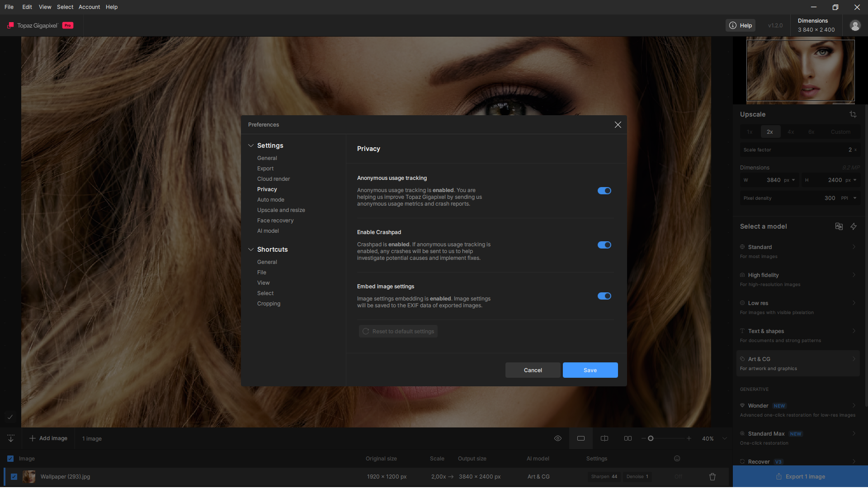The width and height of the screenshot is (868, 488).
Task: Click the Low res model icon
Action: [742, 303]
